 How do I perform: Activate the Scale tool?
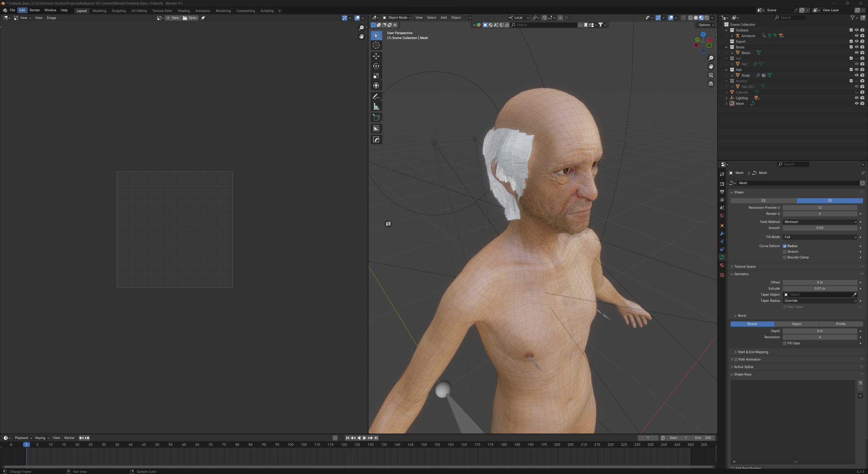[x=376, y=76]
